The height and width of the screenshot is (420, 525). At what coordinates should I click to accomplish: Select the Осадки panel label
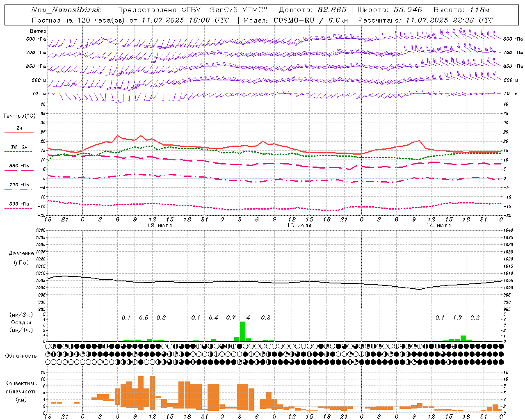pyautogui.click(x=21, y=322)
